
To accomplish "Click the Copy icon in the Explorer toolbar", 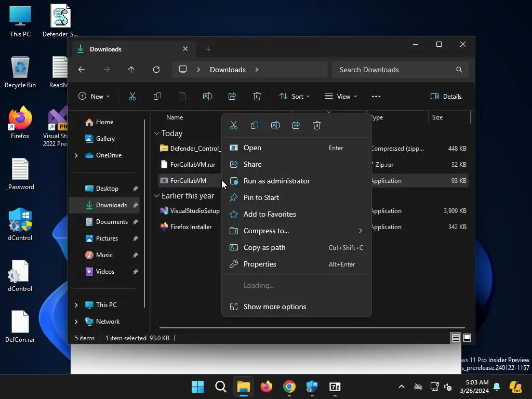I will pyautogui.click(x=157, y=96).
